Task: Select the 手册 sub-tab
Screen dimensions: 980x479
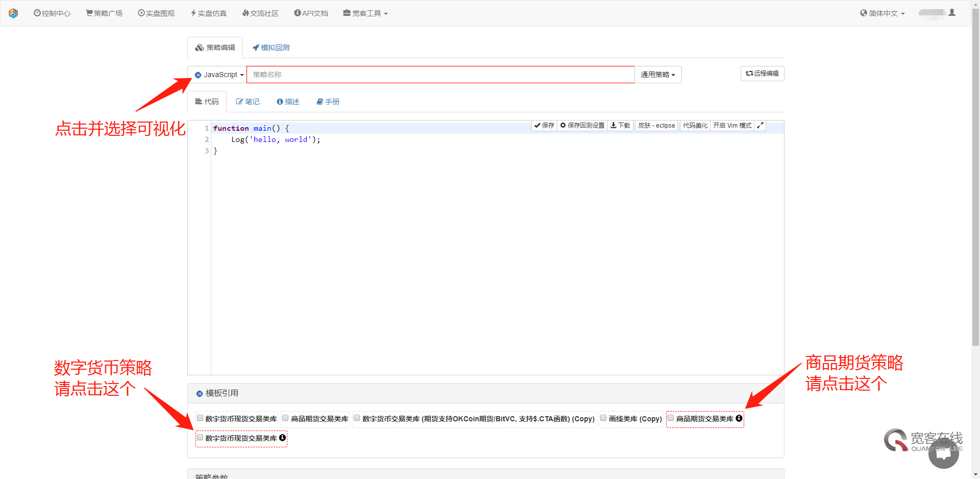Action: (x=328, y=102)
